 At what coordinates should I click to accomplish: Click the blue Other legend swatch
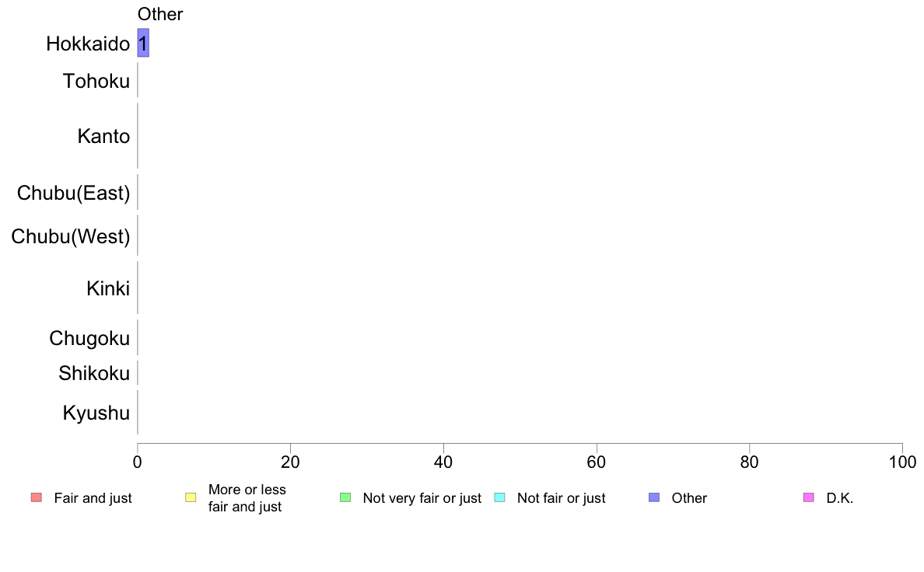click(x=654, y=497)
